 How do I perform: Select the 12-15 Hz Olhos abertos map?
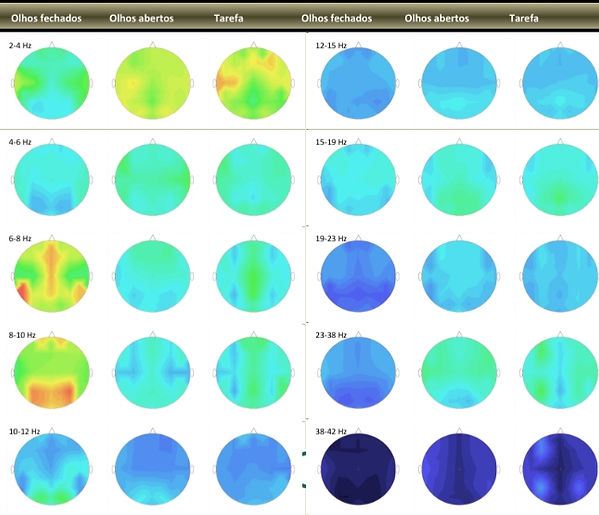pos(459,83)
